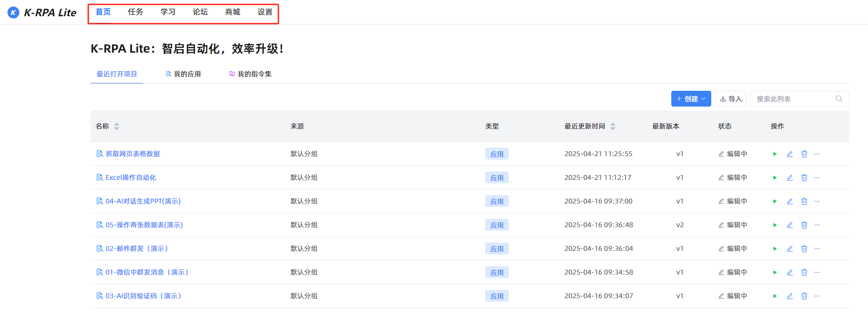This screenshot has height=332, width=868.
Task: Click the K-RPA Lite logo
Action: 42,13
